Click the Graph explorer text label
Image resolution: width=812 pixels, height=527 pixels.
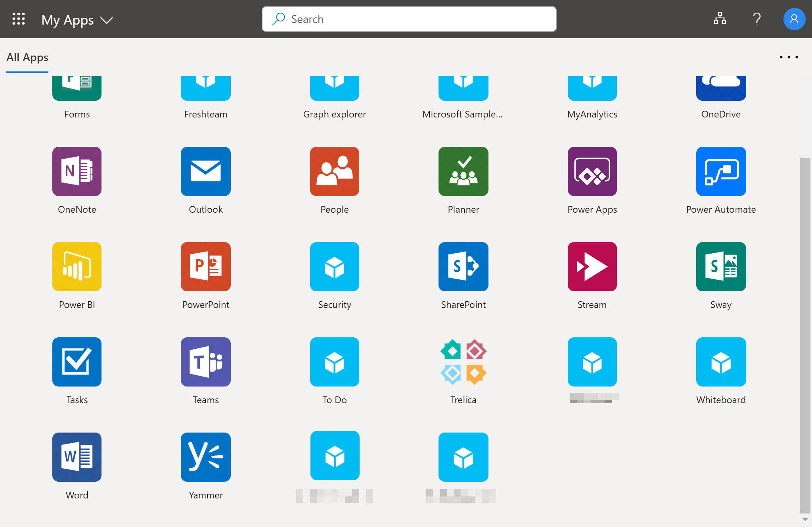coord(335,114)
